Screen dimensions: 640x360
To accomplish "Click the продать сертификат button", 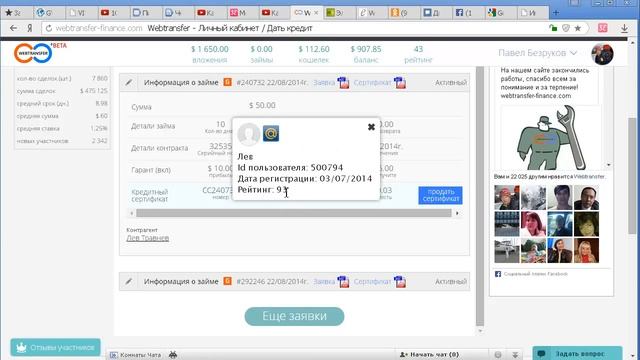I will click(x=440, y=195).
